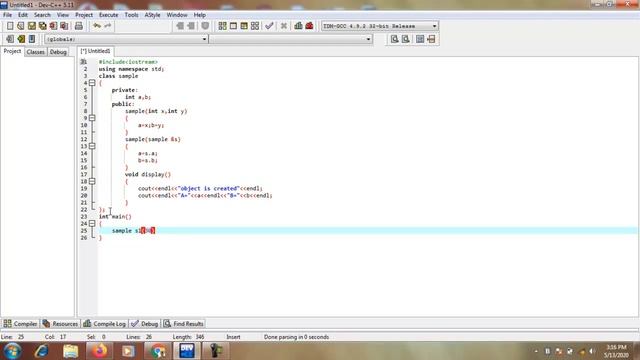Viewport: 640px width, 360px height.
Task: Click the blue bookmark icon left of globals
Action: tap(32, 39)
